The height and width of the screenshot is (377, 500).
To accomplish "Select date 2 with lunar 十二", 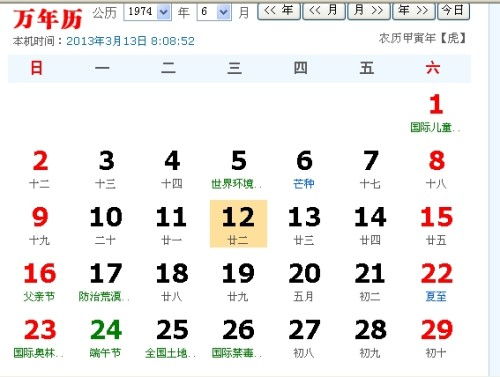I will point(40,169).
